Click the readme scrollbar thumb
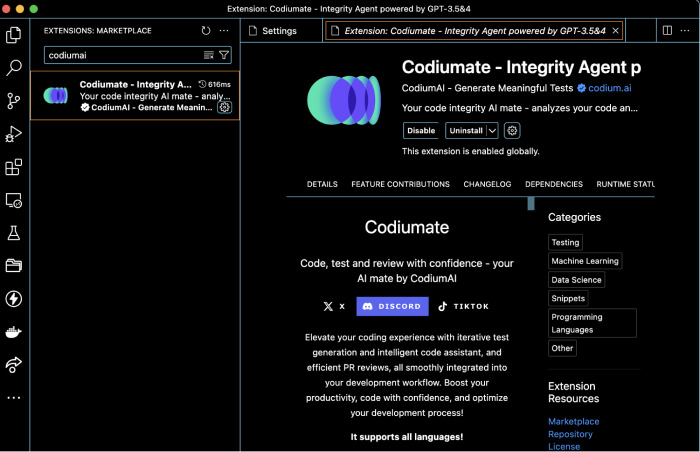This screenshot has width=700, height=452. point(531,203)
